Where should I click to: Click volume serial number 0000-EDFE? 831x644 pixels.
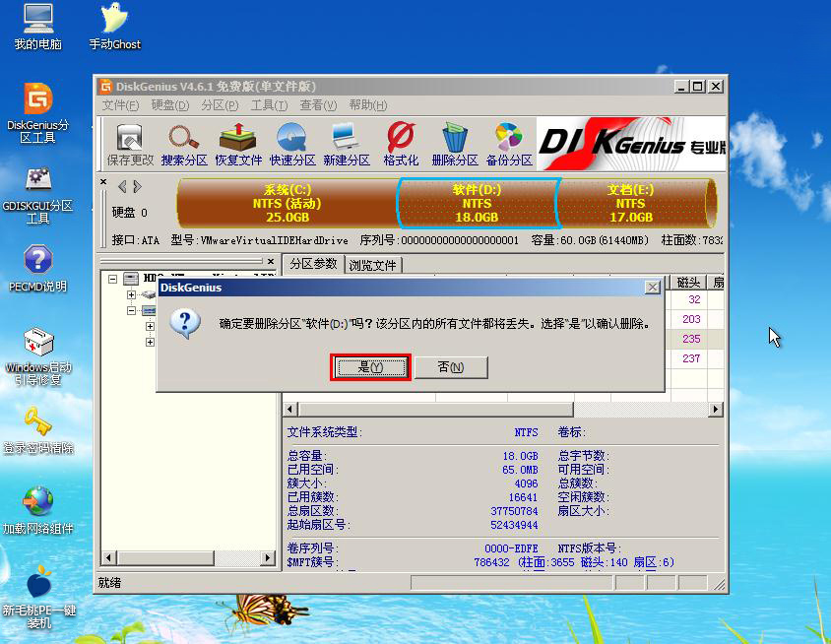click(x=511, y=548)
